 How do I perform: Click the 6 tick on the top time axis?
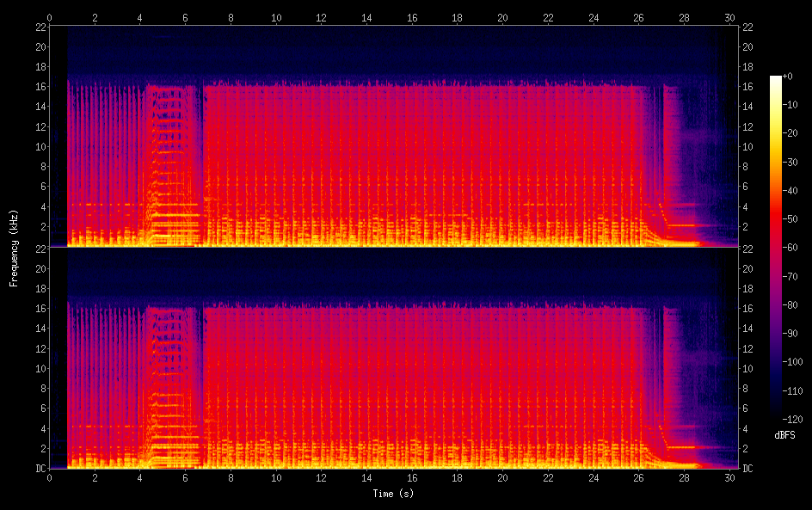186,17
